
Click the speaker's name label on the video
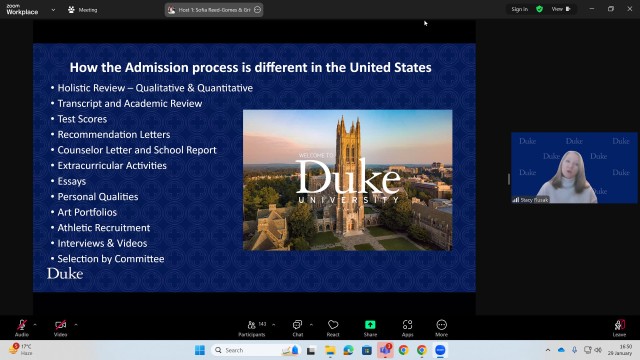[x=534, y=200]
